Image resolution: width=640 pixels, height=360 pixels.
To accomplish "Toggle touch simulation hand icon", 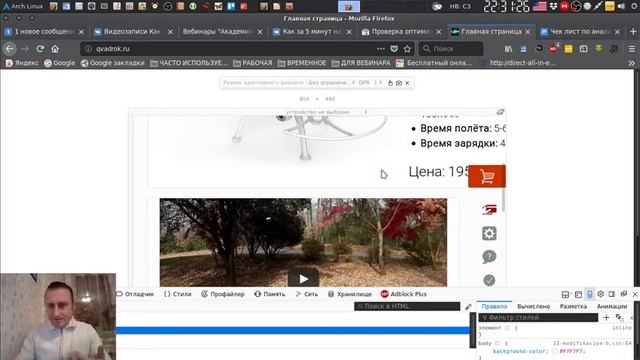I will point(390,83).
